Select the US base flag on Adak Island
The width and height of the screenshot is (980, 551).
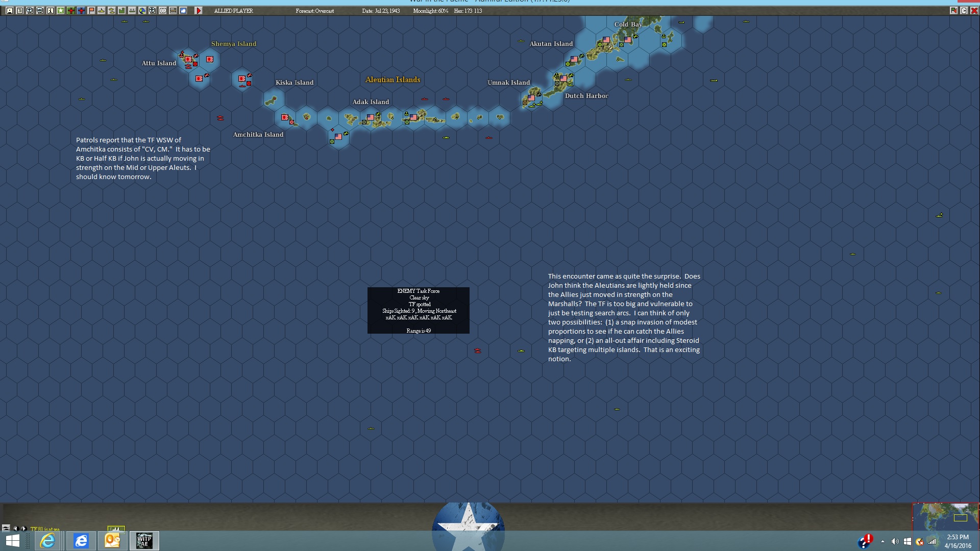pos(371,117)
